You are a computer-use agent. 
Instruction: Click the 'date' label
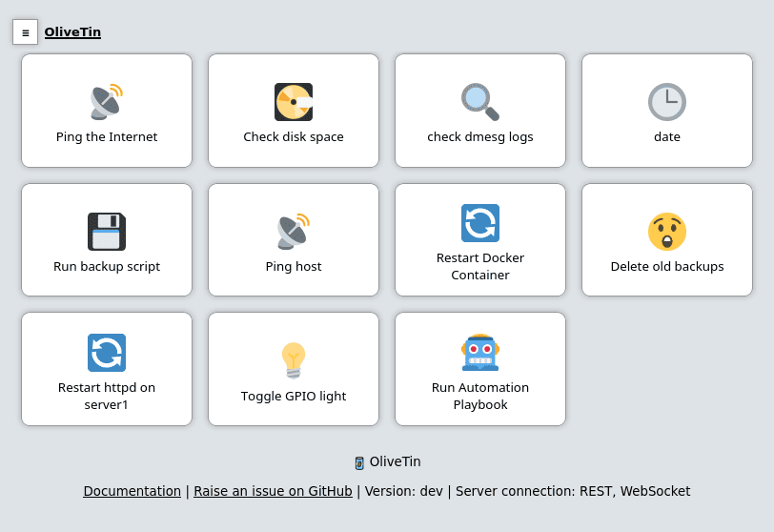coord(667,136)
